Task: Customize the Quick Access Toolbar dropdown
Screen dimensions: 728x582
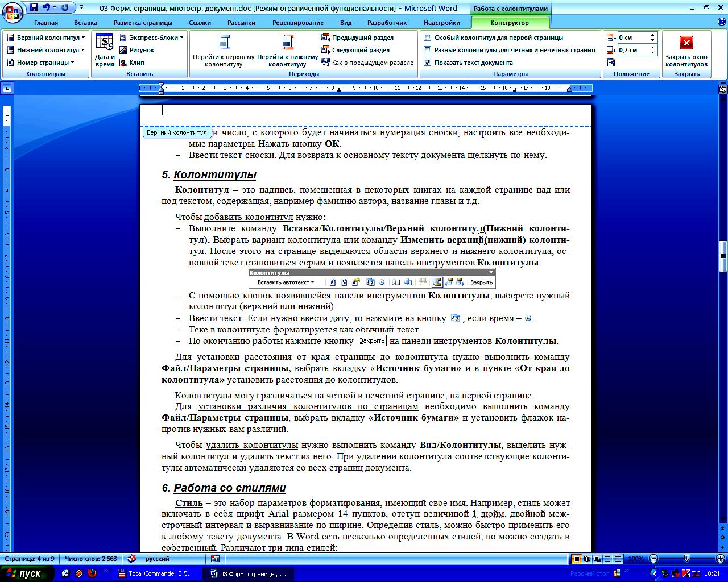Action: tap(81, 8)
